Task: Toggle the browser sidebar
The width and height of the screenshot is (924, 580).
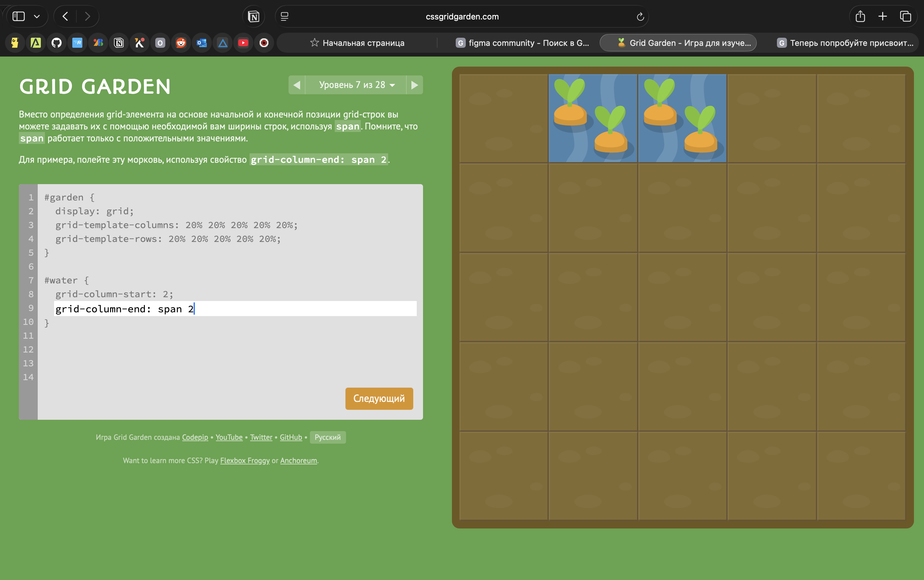Action: (x=19, y=16)
